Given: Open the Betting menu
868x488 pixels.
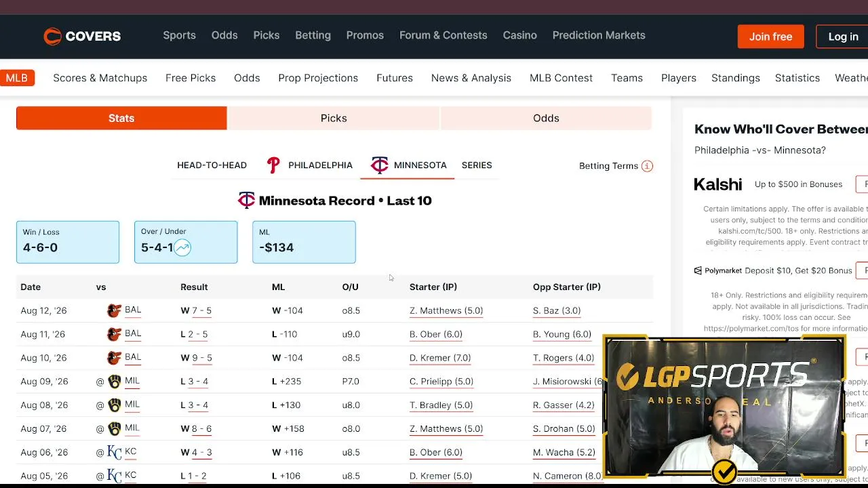Looking at the screenshot, I should [313, 35].
